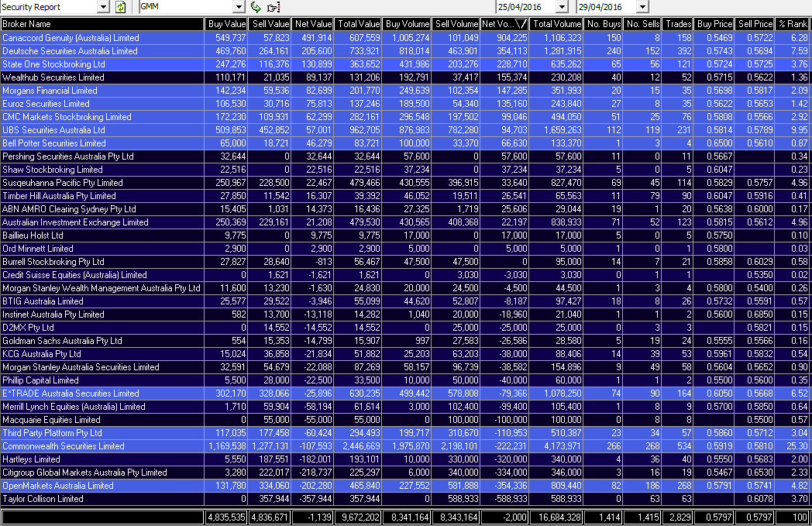Sort by the % Rank column header
Screen dimensions: 812x526
[x=793, y=24]
